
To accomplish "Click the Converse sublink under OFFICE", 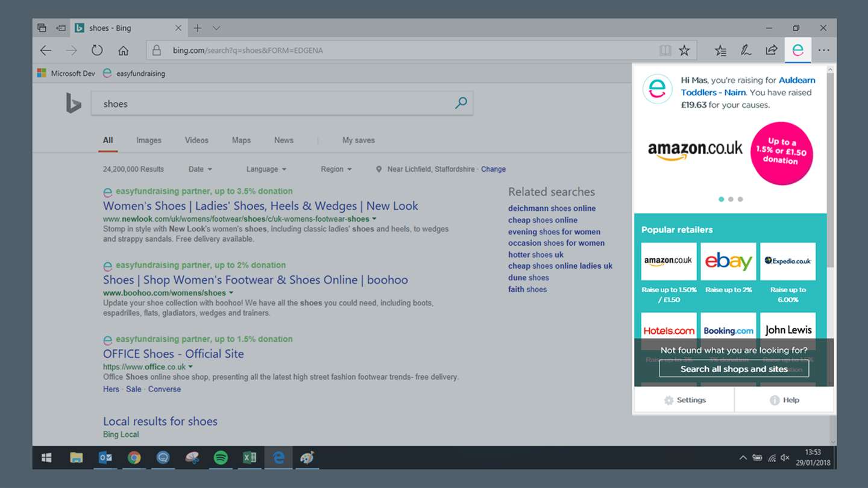I will [x=165, y=389].
